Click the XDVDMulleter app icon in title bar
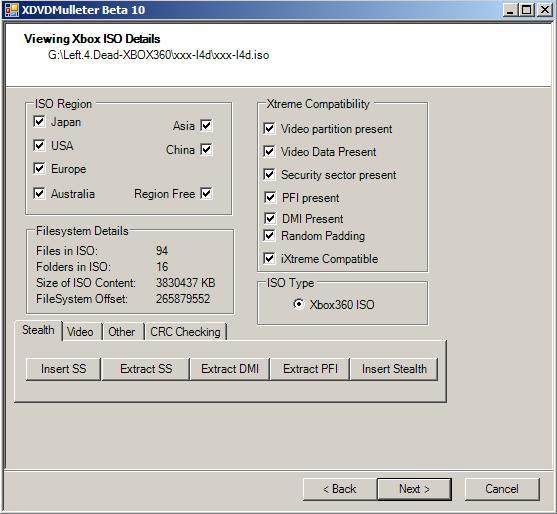This screenshot has height=514, width=557. coord(11,10)
